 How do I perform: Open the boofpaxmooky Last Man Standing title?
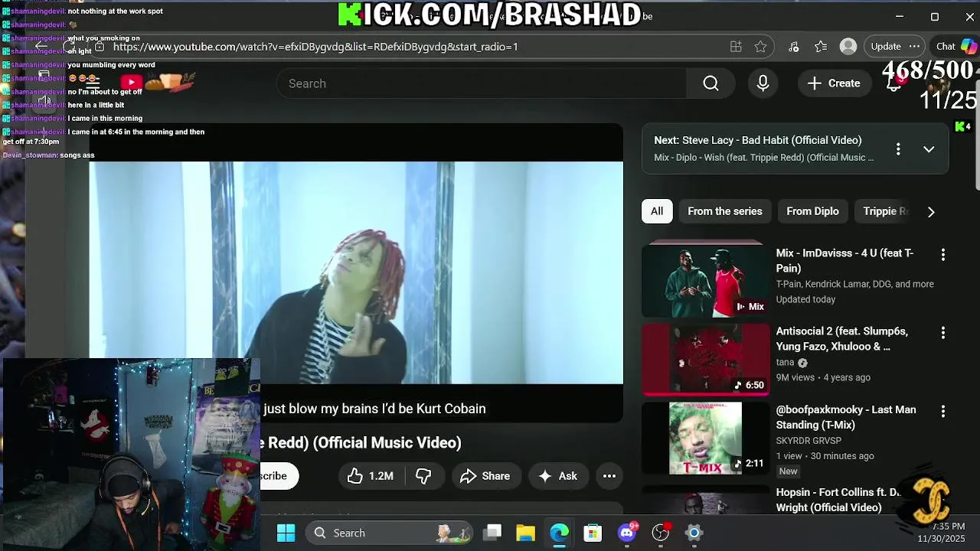(846, 417)
